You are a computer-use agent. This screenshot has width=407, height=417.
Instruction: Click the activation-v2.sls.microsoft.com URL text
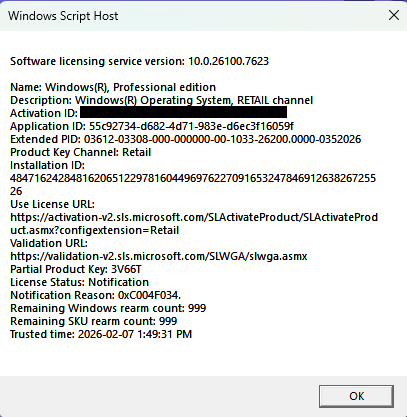[194, 224]
